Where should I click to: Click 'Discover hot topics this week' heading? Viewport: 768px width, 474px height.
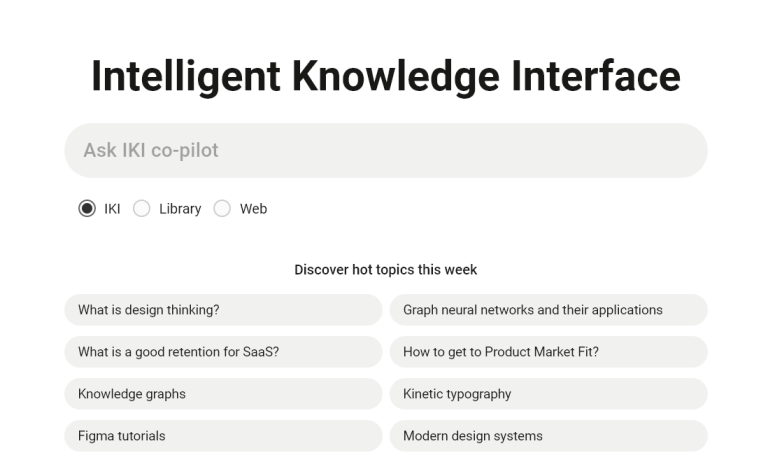pyautogui.click(x=385, y=270)
